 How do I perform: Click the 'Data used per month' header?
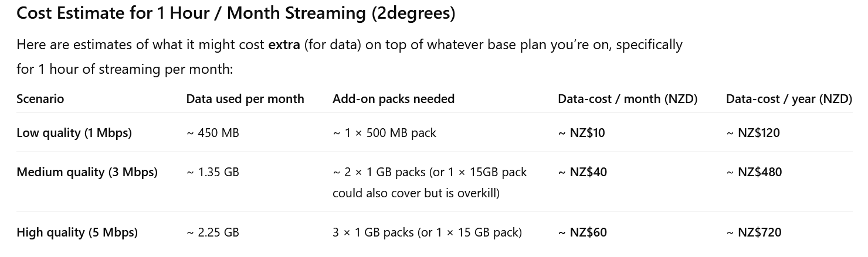click(x=245, y=99)
